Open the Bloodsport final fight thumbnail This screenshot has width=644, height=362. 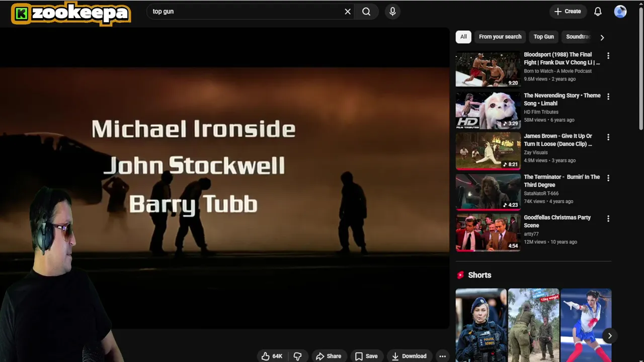(x=488, y=69)
